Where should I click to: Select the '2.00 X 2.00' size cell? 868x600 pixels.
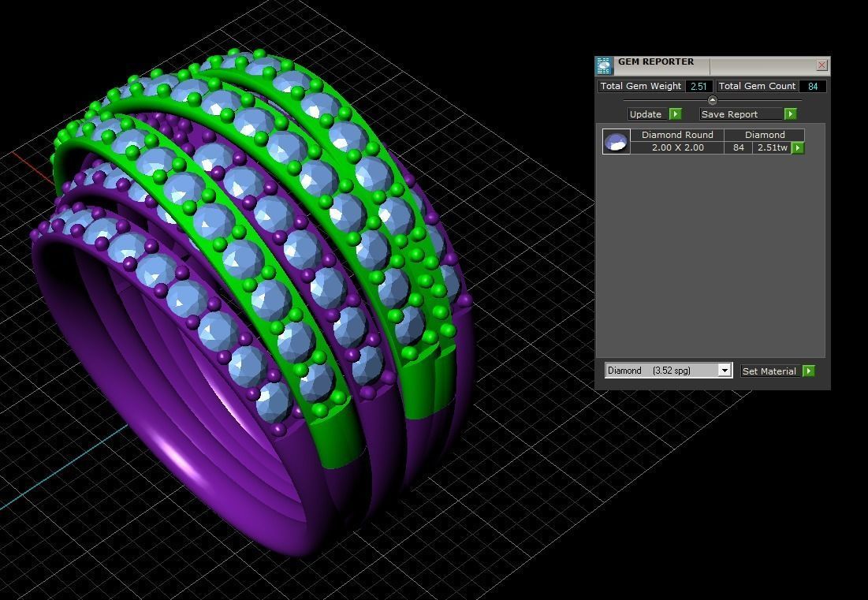coord(677,147)
